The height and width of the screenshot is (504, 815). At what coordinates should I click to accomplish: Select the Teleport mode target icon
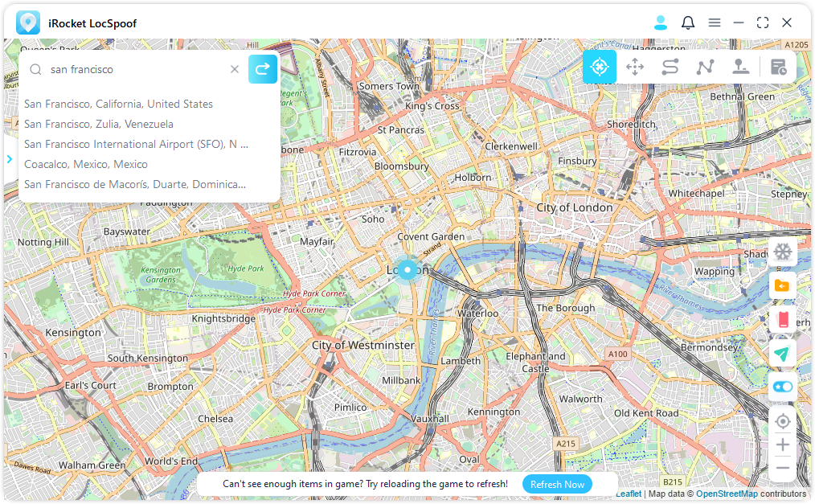point(599,68)
